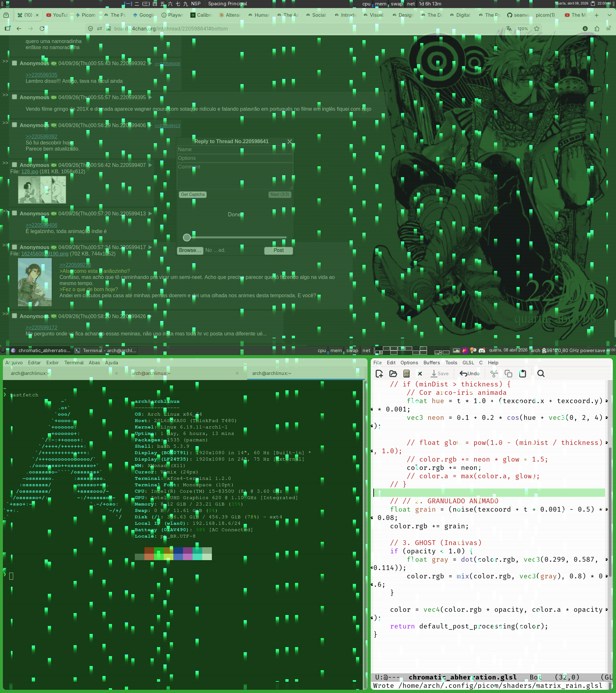Close the Reply to Thread dialog

(290, 141)
